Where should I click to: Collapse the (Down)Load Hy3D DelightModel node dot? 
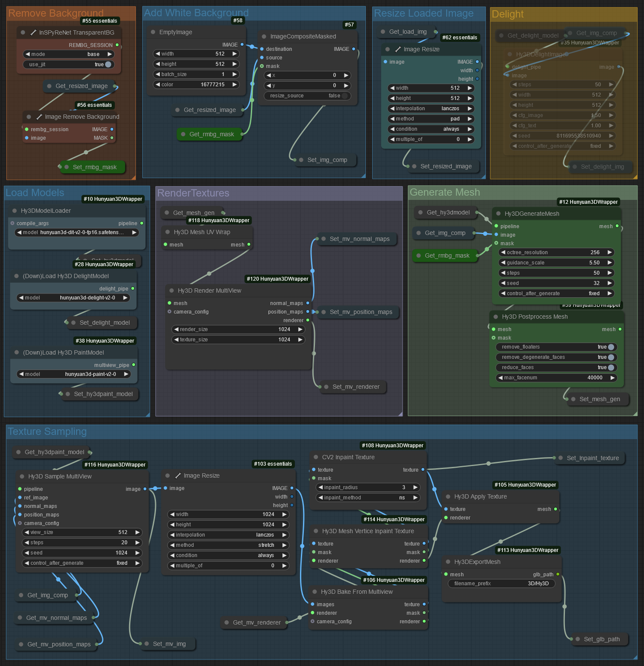click(17, 276)
